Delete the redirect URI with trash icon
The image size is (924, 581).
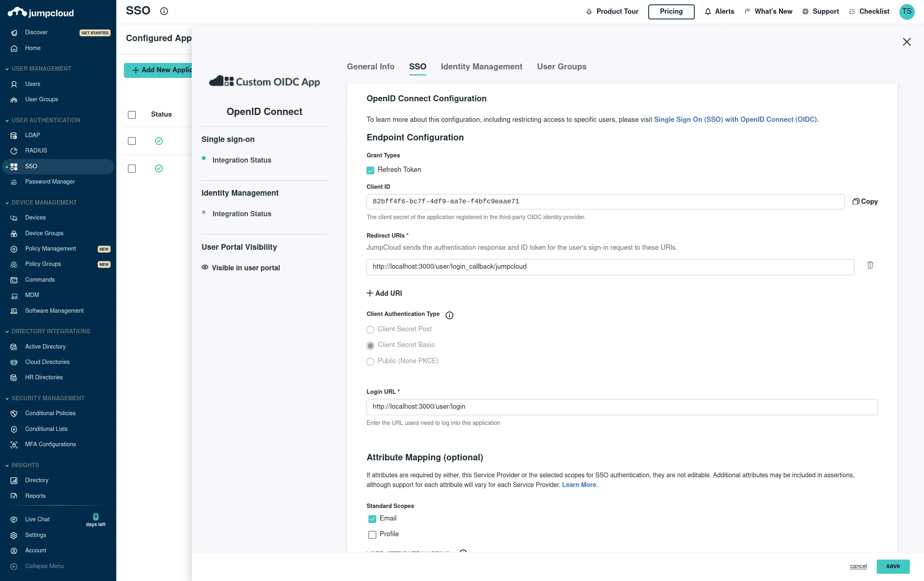[870, 265]
